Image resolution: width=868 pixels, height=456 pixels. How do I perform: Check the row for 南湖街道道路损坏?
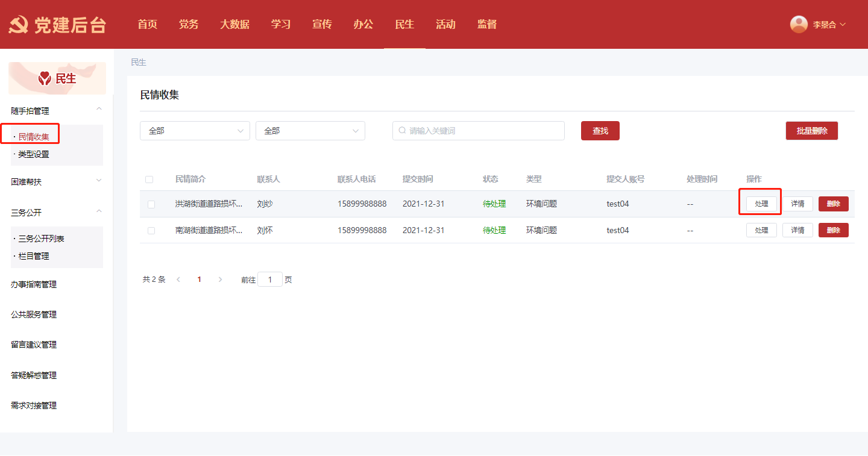pyautogui.click(x=151, y=231)
